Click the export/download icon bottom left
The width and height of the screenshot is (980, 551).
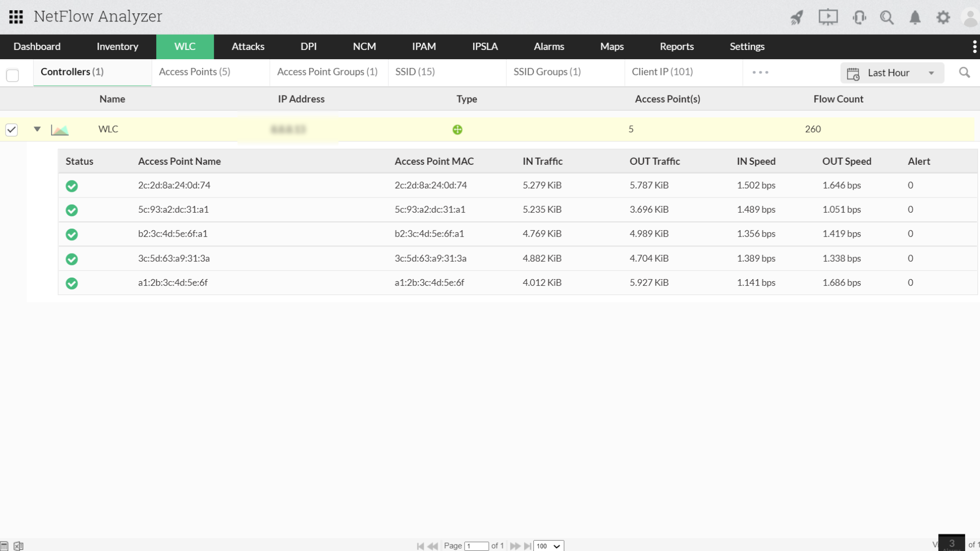18,545
